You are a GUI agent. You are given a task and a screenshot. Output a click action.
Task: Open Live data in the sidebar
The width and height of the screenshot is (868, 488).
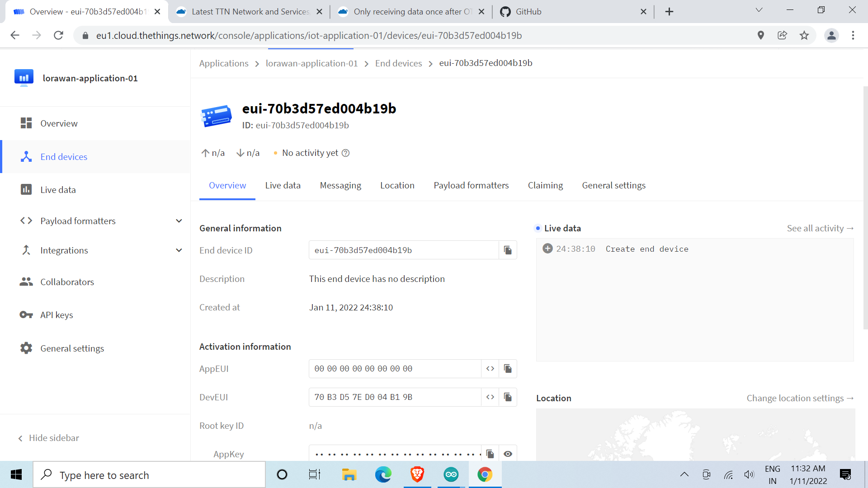[95, 190]
